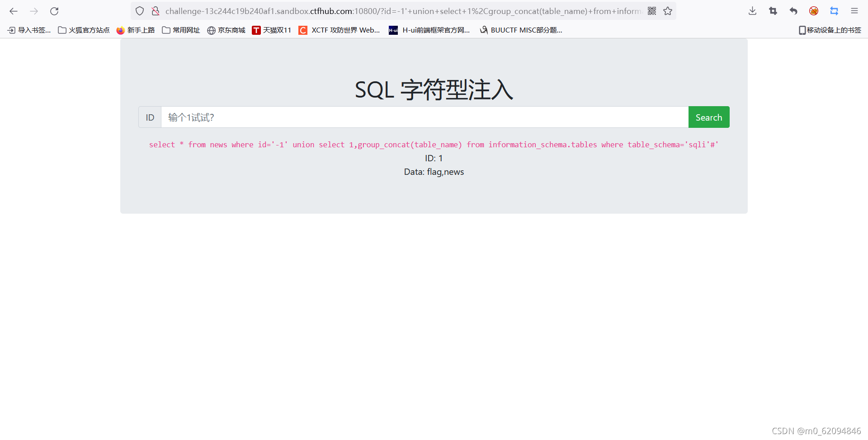Viewport: 868px width, 440px height.
Task: Click the green Search button
Action: [708, 117]
